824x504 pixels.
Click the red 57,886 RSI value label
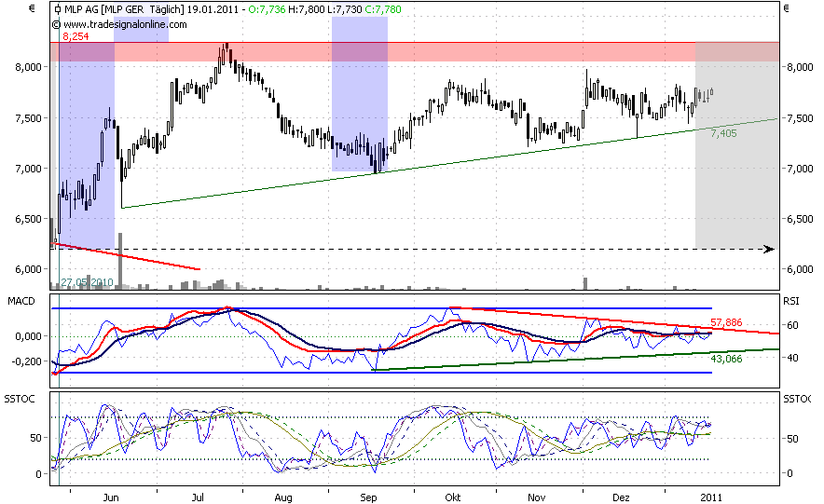[x=726, y=321]
